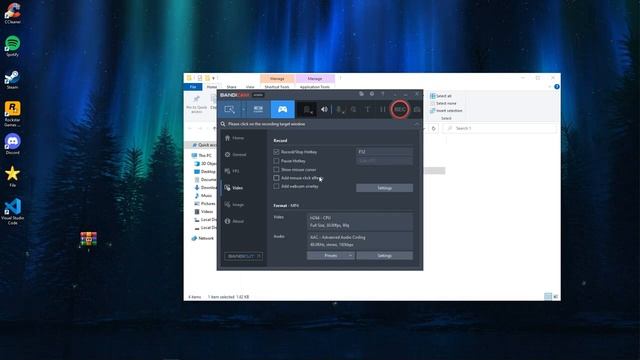Switch Explorer to large icons view button
640x360 pixels.
tap(556, 297)
